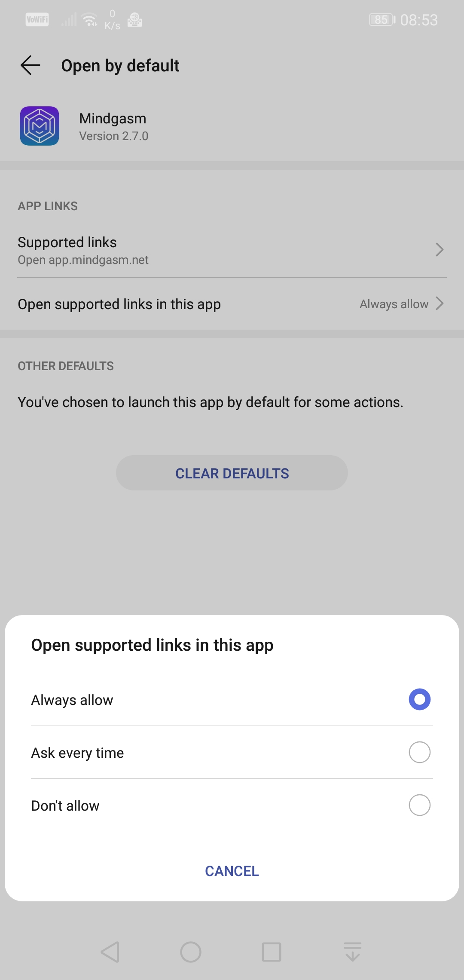
Task: Tap the CANCEL button in dialog
Action: pyautogui.click(x=232, y=871)
